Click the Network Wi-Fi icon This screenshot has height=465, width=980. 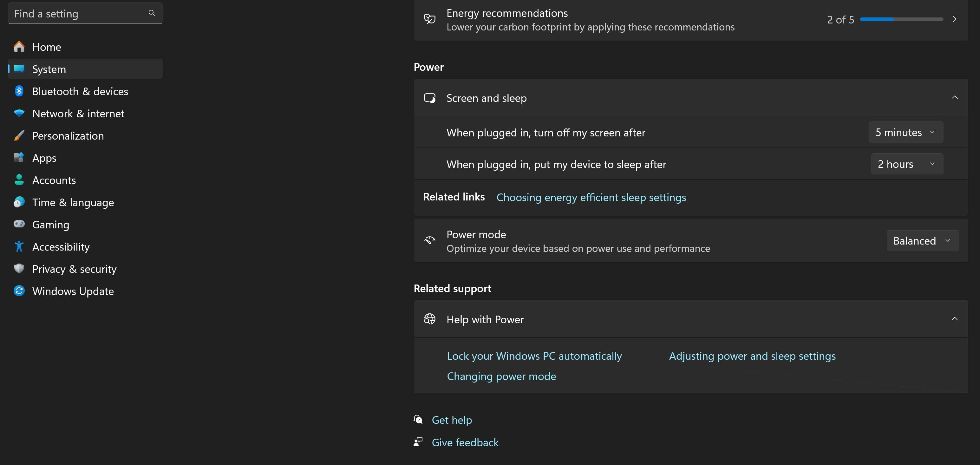click(19, 114)
